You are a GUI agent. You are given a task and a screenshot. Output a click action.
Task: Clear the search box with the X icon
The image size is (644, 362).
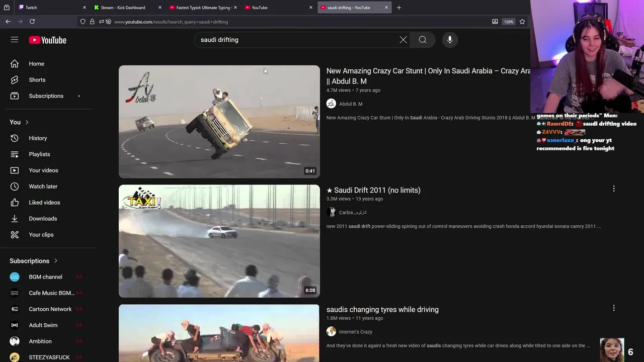point(403,40)
